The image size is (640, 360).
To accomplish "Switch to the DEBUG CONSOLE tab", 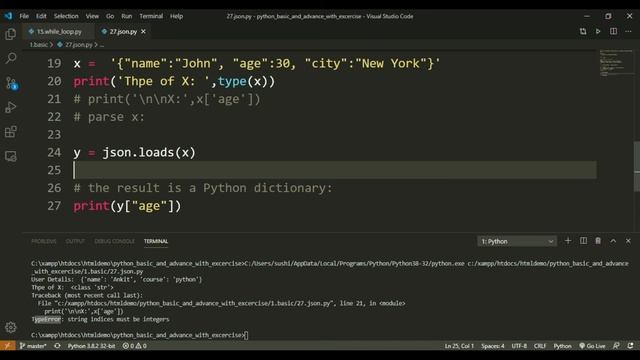I will click(x=114, y=241).
